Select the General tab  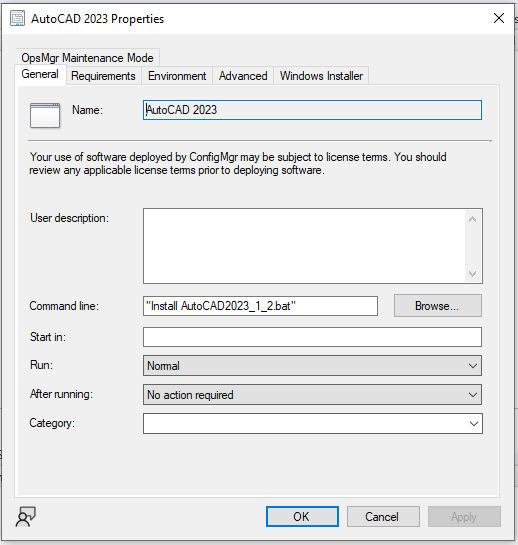click(40, 74)
